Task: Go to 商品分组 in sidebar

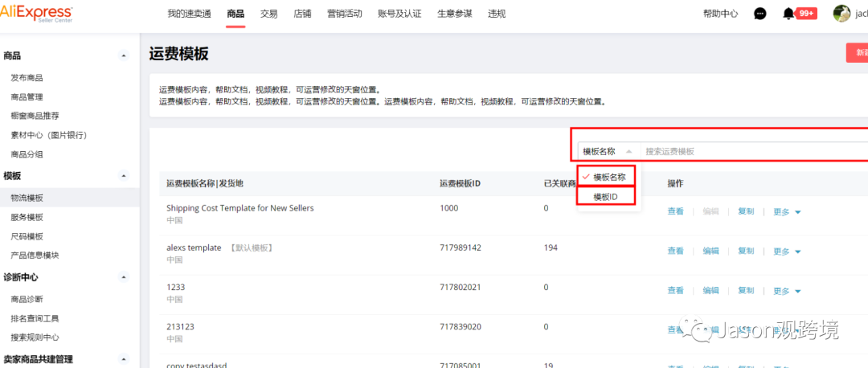Action: [27, 153]
